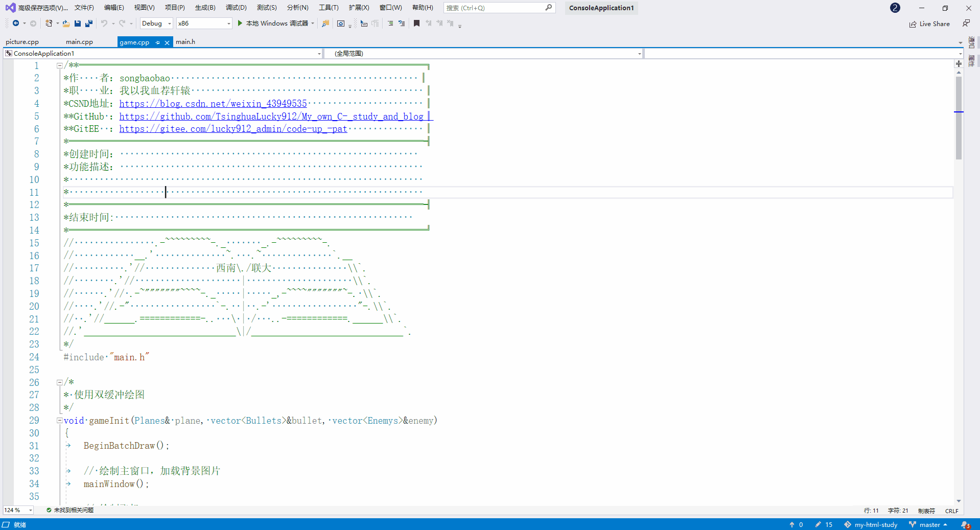Click the vertical scrollbar thumb of the editor
The width and height of the screenshot is (980, 530).
[x=959, y=118]
